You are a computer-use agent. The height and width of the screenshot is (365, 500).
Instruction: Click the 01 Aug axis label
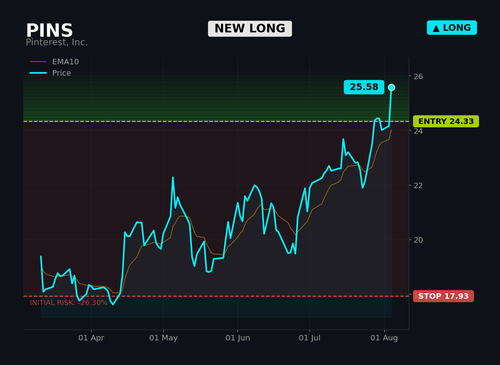(x=384, y=338)
